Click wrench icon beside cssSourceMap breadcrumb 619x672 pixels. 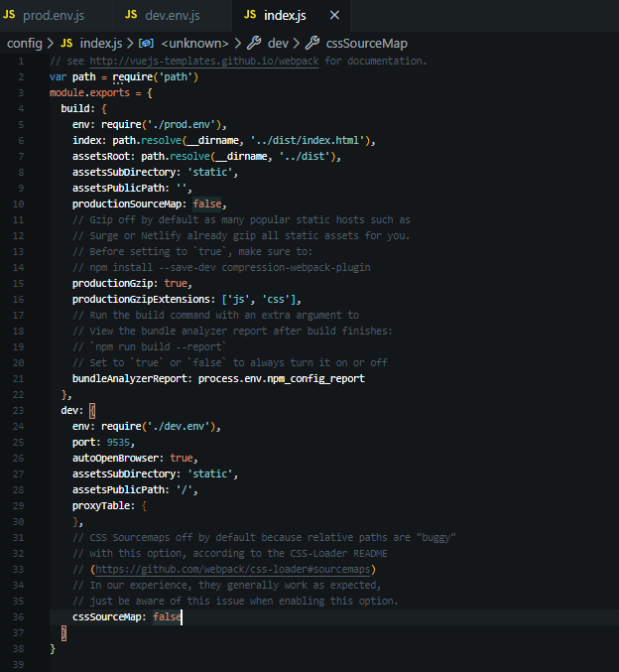[312, 43]
